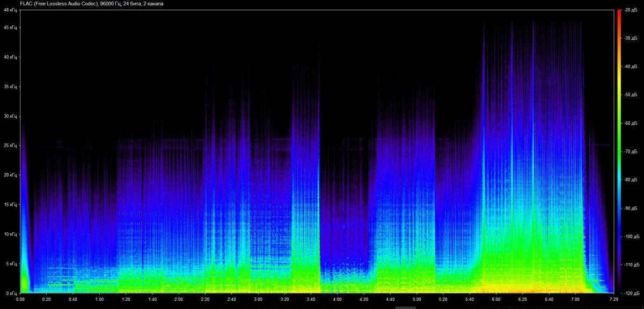The image size is (644, 309).
Task: Click the 45 кГц frequency axis label
Action: tap(9, 27)
